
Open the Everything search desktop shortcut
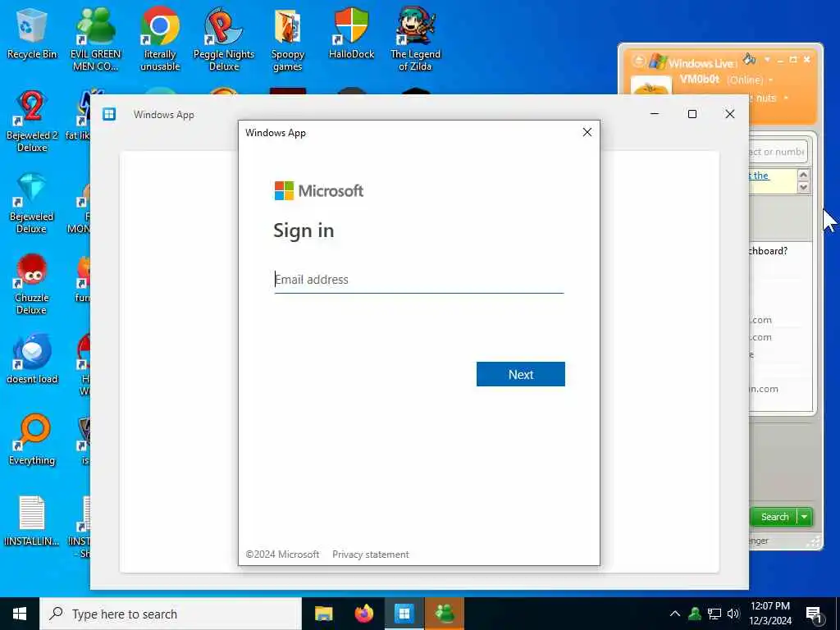(32, 441)
